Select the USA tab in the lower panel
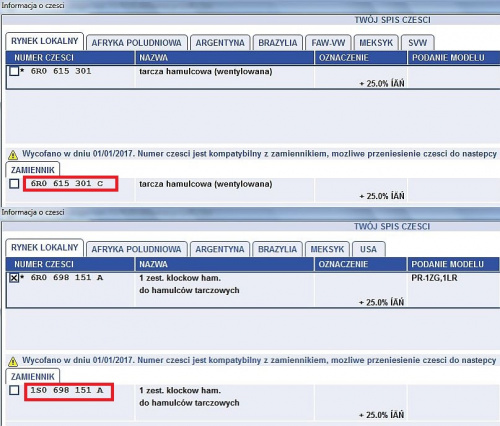The height and width of the screenshot is (426, 500). point(368,249)
